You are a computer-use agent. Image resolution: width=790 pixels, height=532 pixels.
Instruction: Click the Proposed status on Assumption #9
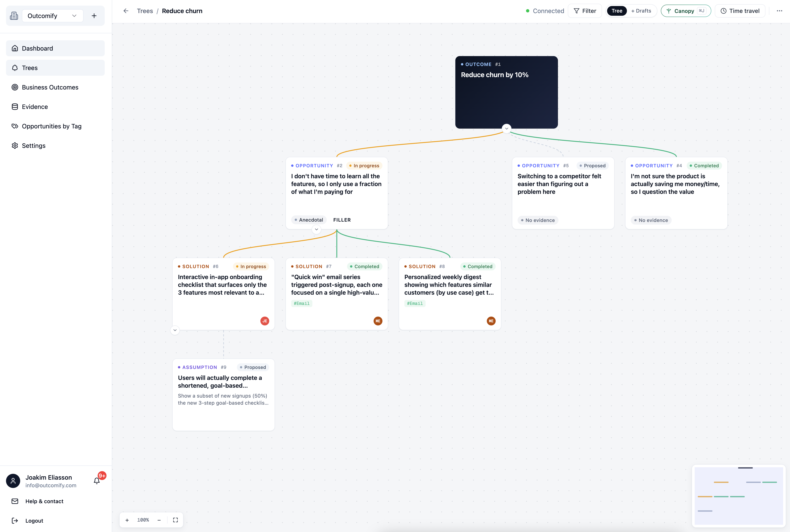[253, 367]
